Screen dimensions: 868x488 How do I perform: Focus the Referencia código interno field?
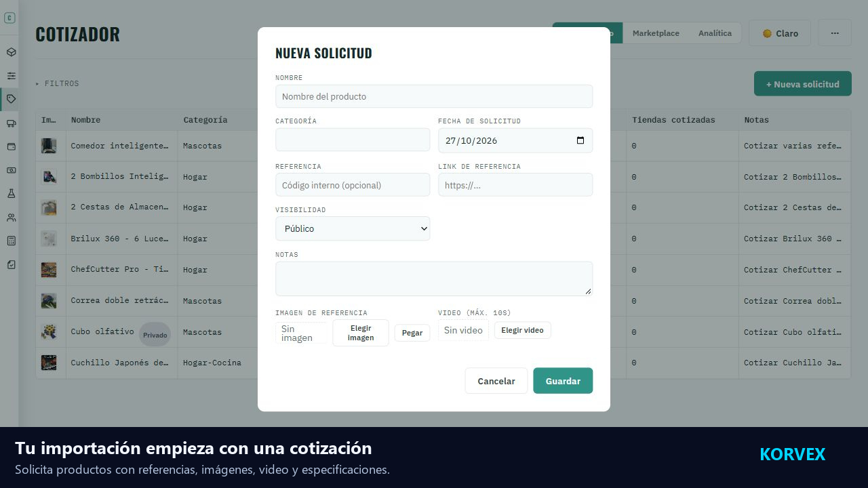pos(353,185)
